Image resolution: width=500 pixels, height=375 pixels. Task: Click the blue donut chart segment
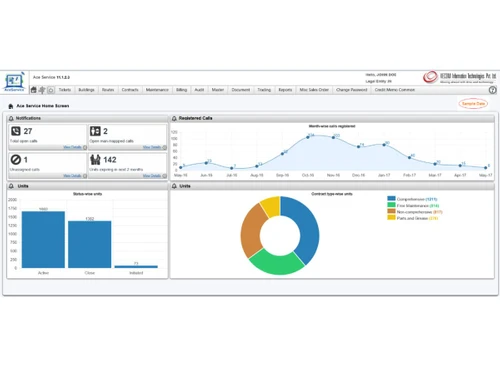tap(308, 228)
